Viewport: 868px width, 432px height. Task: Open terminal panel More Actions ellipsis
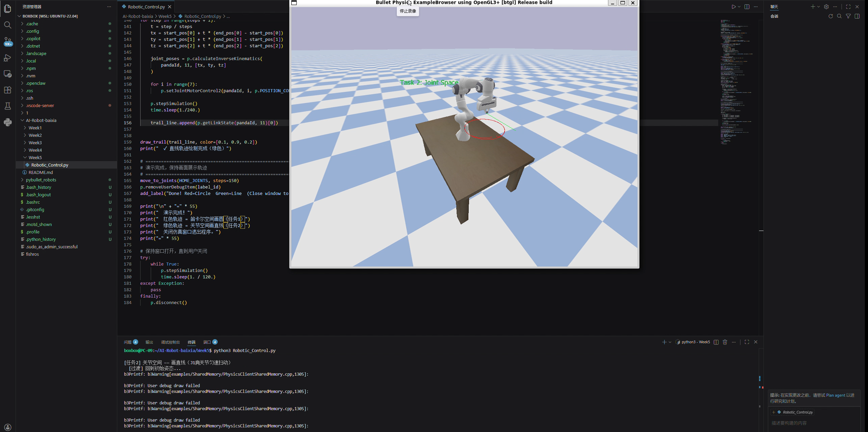pyautogui.click(x=733, y=342)
